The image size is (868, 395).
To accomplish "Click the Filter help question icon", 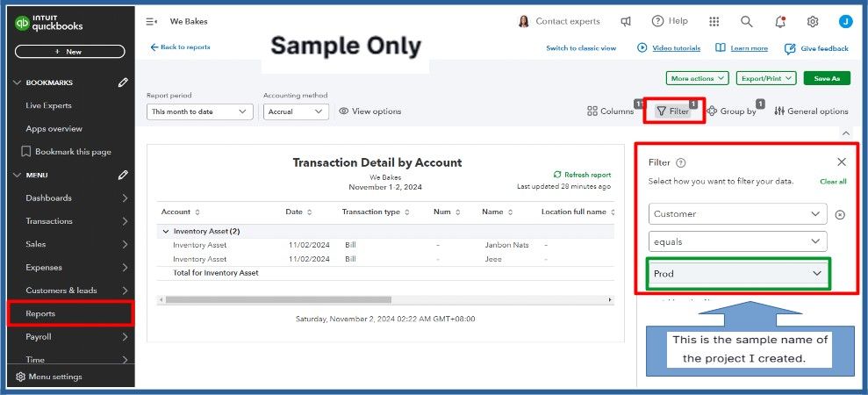I will tap(681, 163).
